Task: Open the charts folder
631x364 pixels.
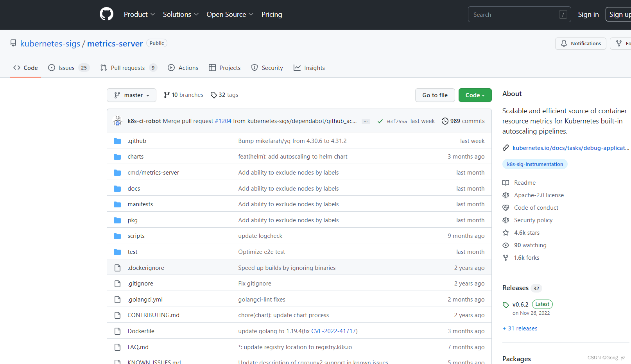Action: (136, 157)
